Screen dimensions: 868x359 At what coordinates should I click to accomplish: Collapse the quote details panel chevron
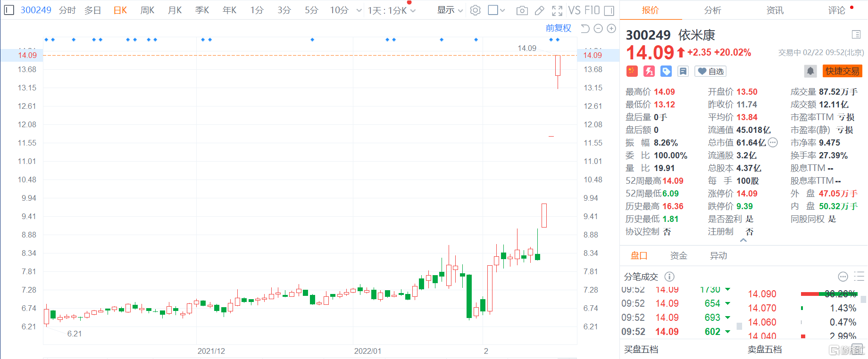click(743, 240)
